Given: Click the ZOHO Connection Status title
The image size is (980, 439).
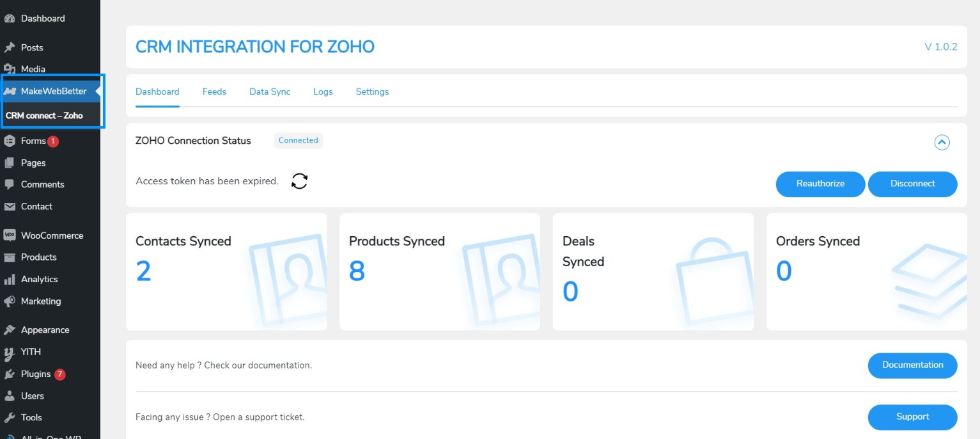Looking at the screenshot, I should point(193,141).
